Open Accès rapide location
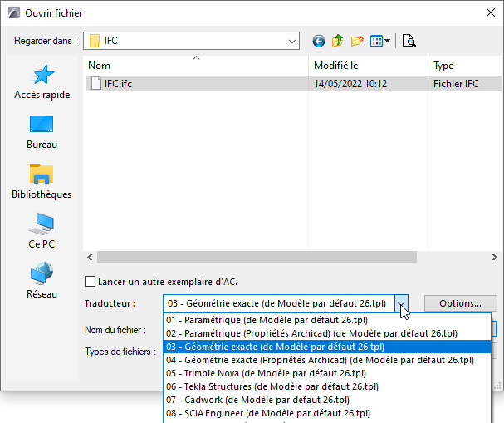Image resolution: width=504 pixels, height=423 pixels. pos(42,82)
